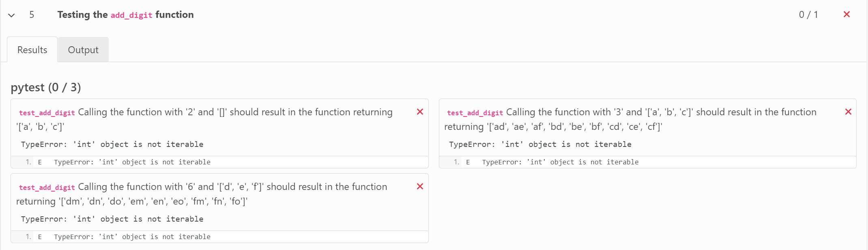Click the red X dismissing the '2' and '[]' test
The image size is (868, 250).
420,112
